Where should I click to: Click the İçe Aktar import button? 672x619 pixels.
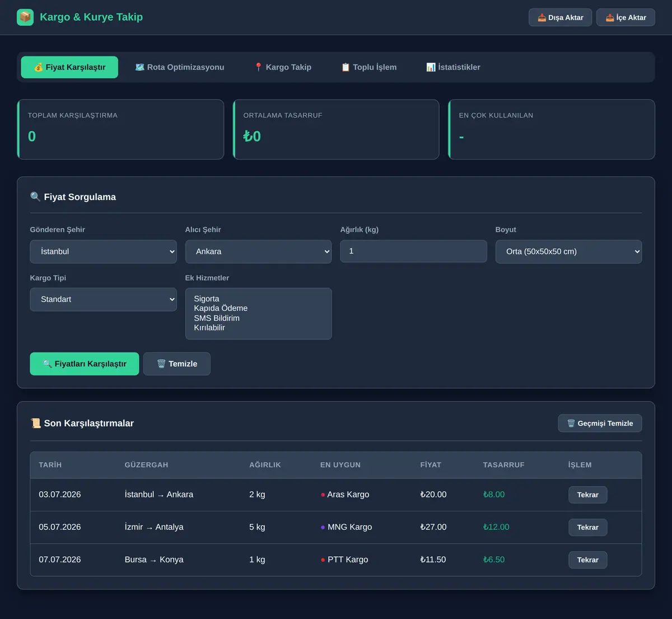coord(626,17)
